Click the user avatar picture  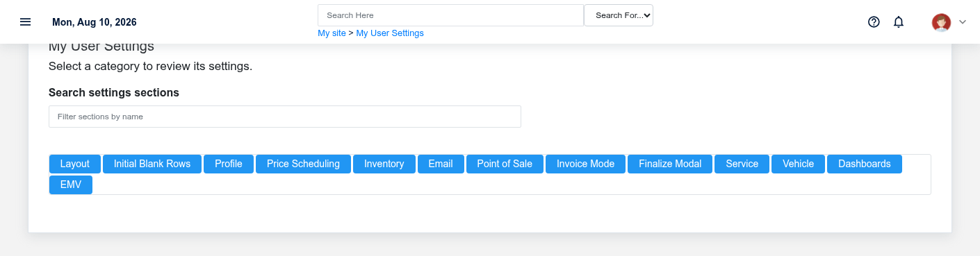(941, 22)
